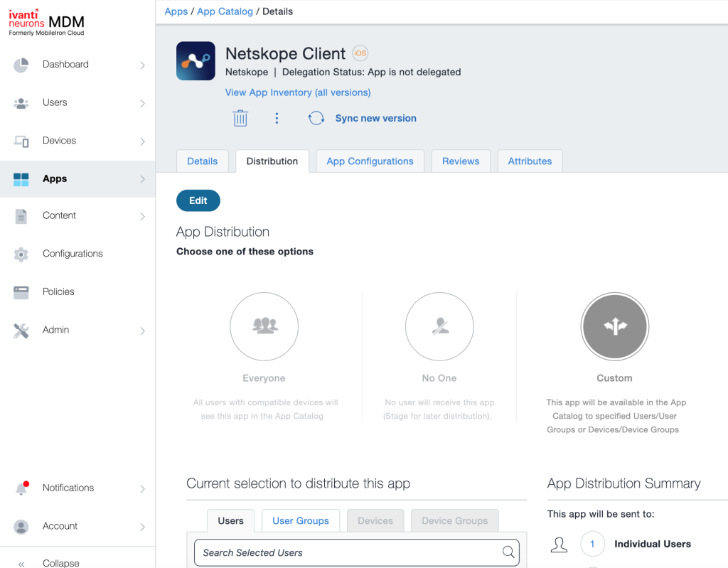Screen dimensions: 728x568
Task: Click Sync new version link
Action: [x=375, y=119]
